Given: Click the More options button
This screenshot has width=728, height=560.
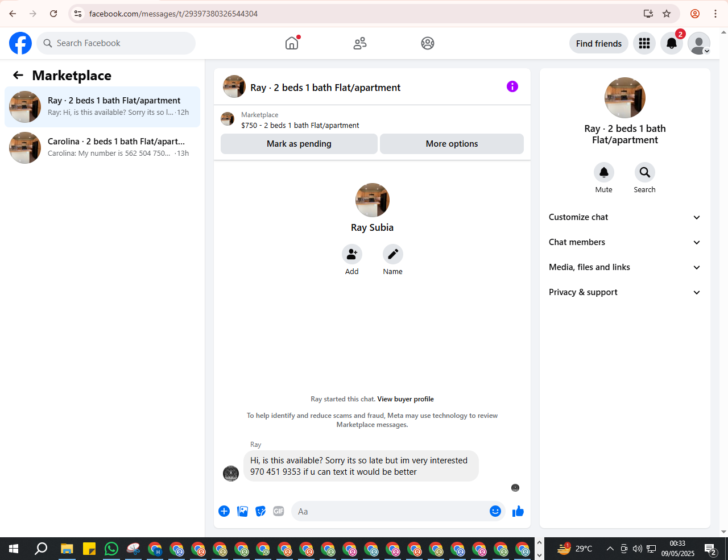Looking at the screenshot, I should [452, 144].
